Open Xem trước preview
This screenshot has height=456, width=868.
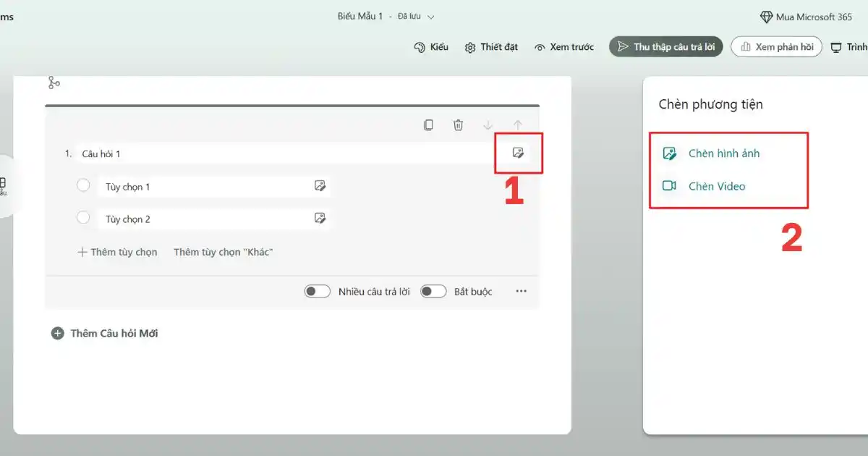point(563,47)
